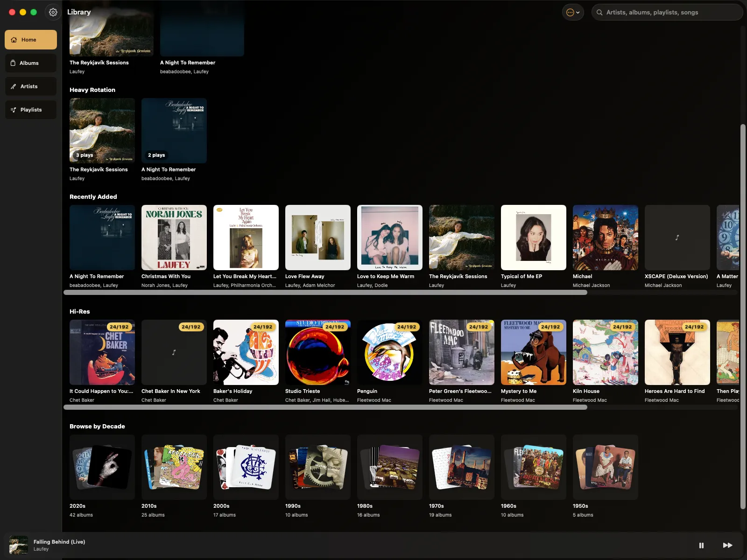Browse the 2010s decade stack

[174, 467]
